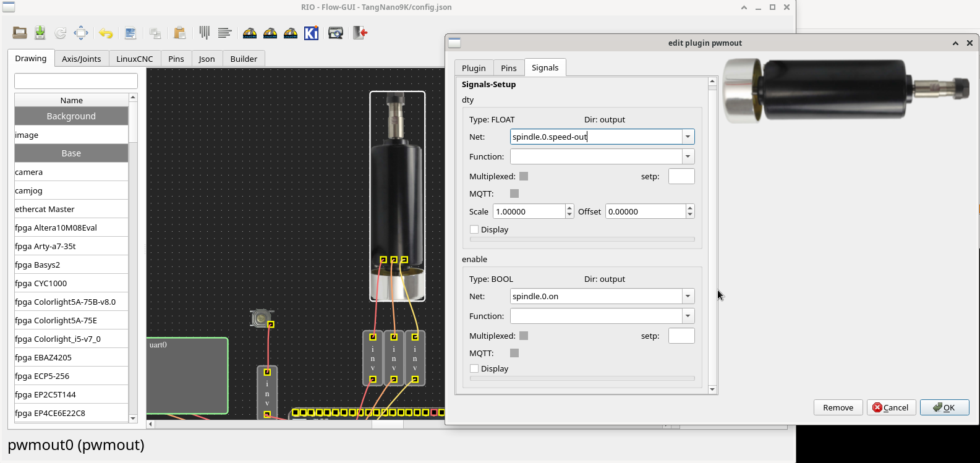The height and width of the screenshot is (463, 980).
Task: Select 'fpga ECP5-256' in the list
Action: [71, 376]
